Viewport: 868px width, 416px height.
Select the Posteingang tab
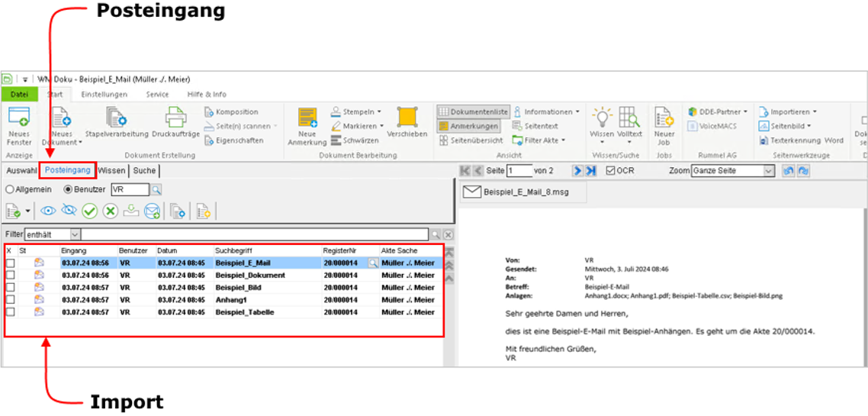click(68, 171)
